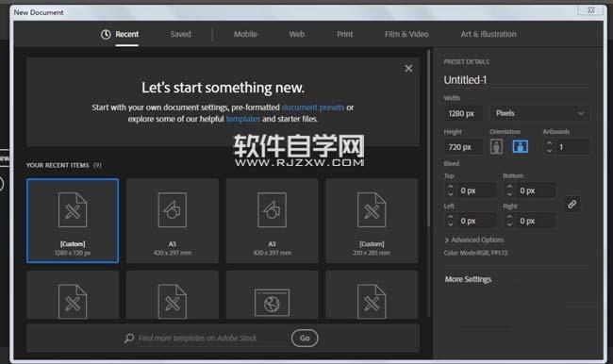Viewport: 613px width, 364px height.
Task: Click the 'Color Mode:RGB, PPI:72' text
Action: pyautogui.click(x=475, y=253)
